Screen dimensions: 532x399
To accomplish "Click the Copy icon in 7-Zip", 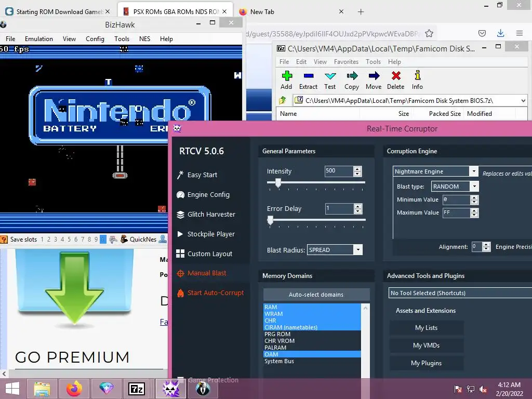I will pyautogui.click(x=352, y=76).
